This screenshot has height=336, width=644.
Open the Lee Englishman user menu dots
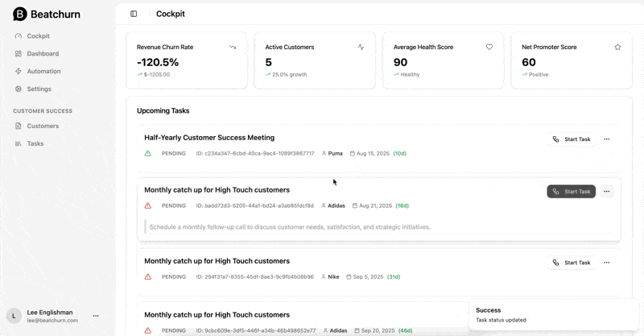coord(96,317)
